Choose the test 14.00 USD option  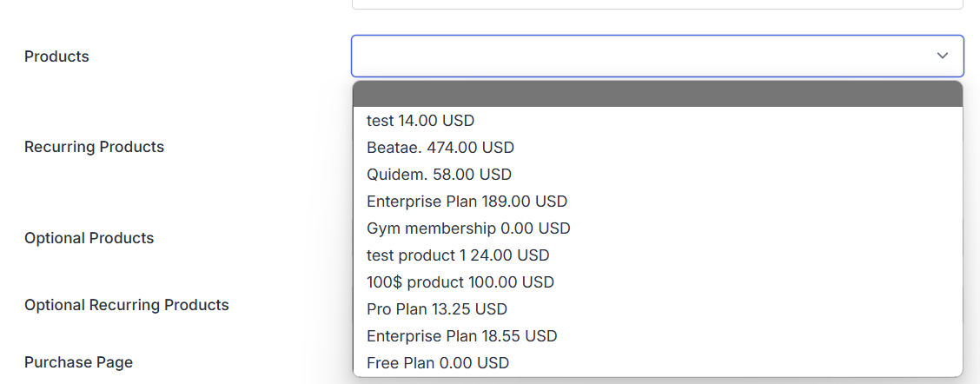420,121
